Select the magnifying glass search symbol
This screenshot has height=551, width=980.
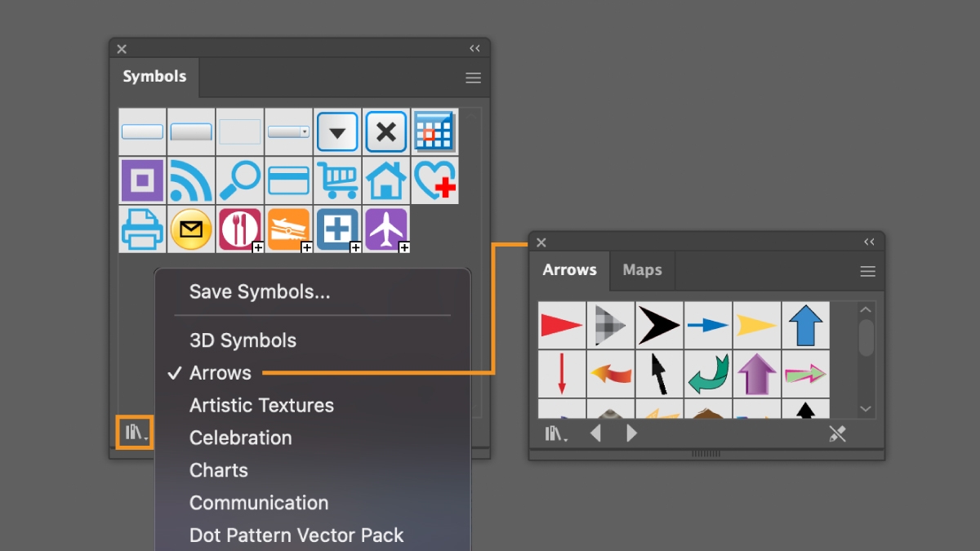[x=239, y=180]
